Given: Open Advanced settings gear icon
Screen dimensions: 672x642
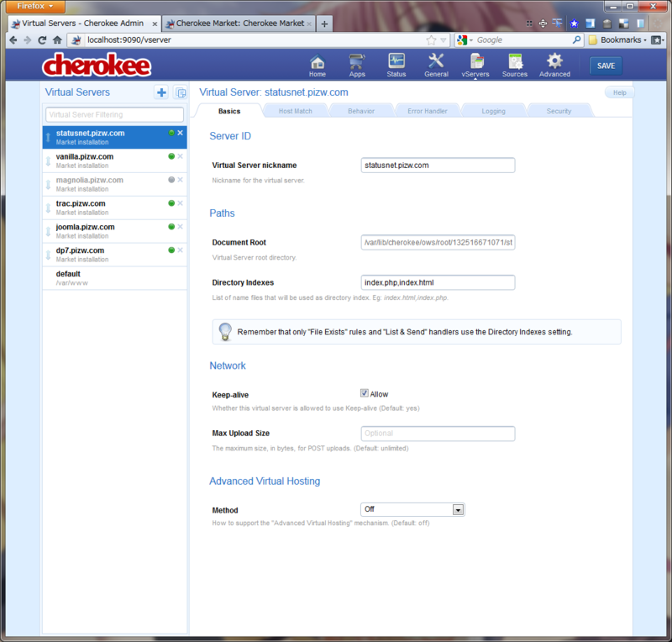Looking at the screenshot, I should [x=554, y=66].
